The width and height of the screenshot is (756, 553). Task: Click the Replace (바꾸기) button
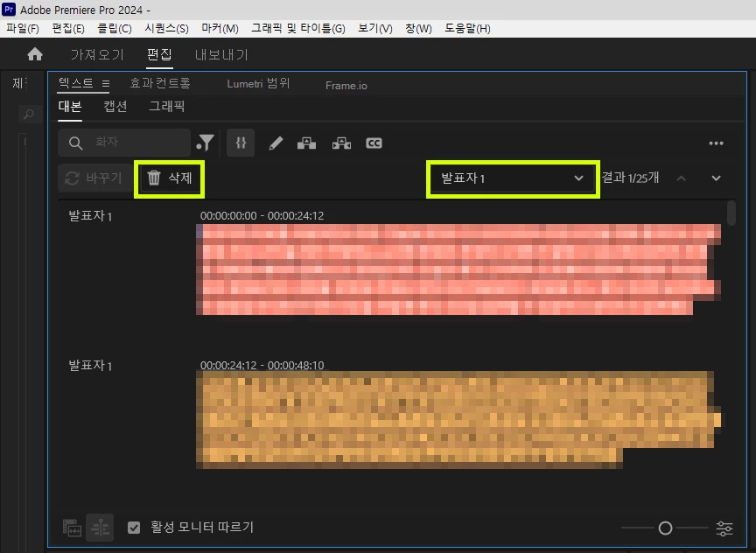(94, 178)
